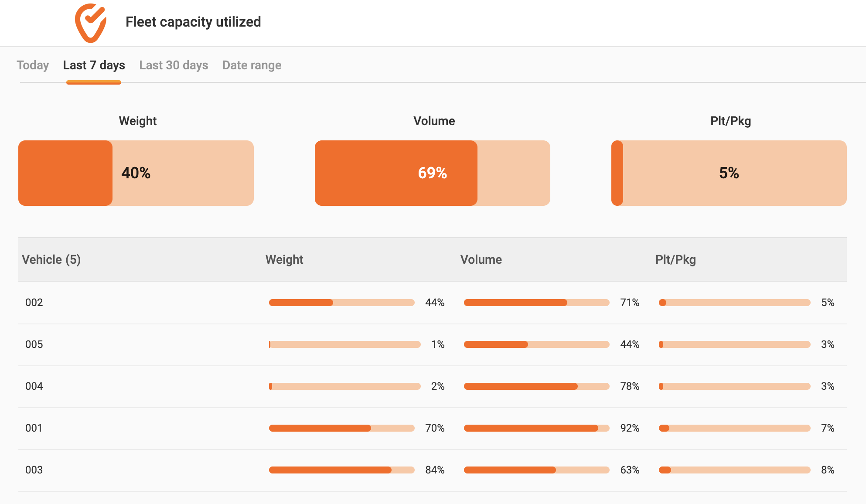Sort by the Weight column header
866x504 pixels.
pos(284,260)
